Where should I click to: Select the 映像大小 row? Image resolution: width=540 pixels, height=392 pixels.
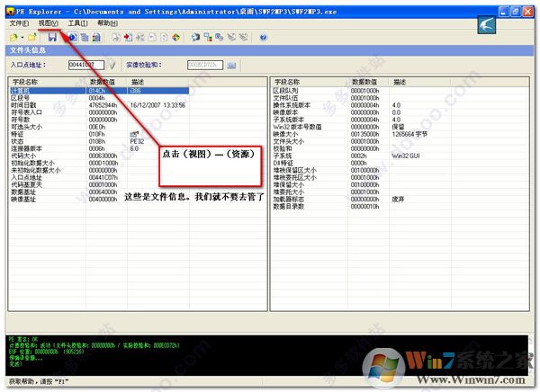pos(361,134)
